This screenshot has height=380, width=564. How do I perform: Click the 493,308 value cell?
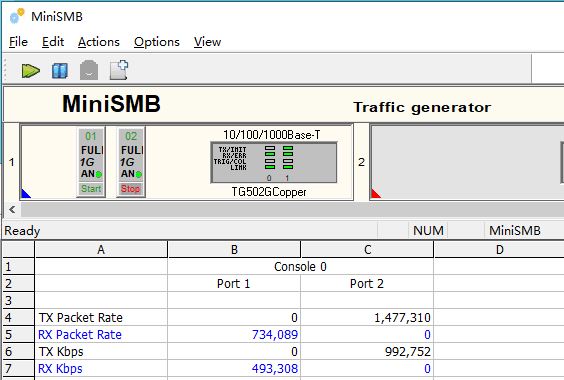pos(234,368)
